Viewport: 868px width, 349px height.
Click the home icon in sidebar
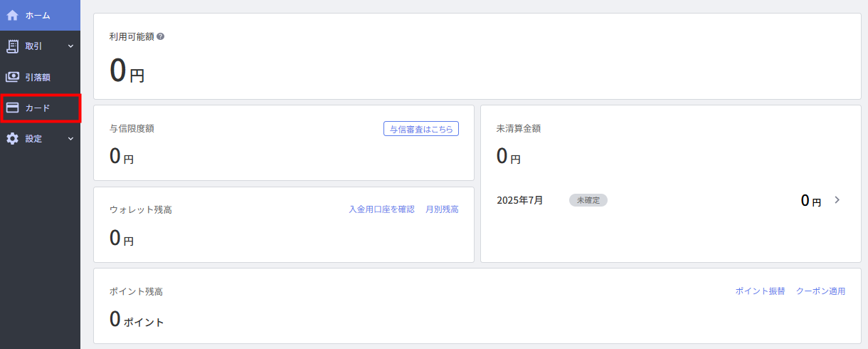click(12, 15)
